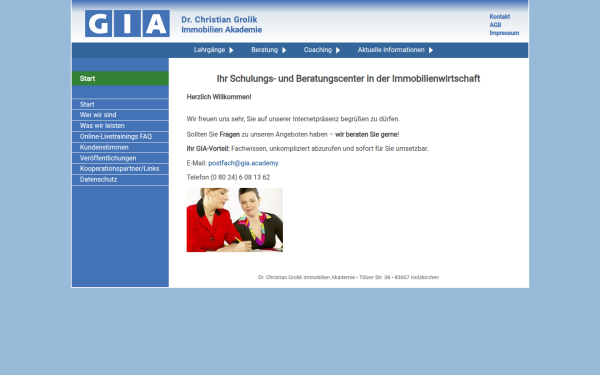Open the Impressum link
Image resolution: width=600 pixels, height=375 pixels.
pyautogui.click(x=504, y=33)
